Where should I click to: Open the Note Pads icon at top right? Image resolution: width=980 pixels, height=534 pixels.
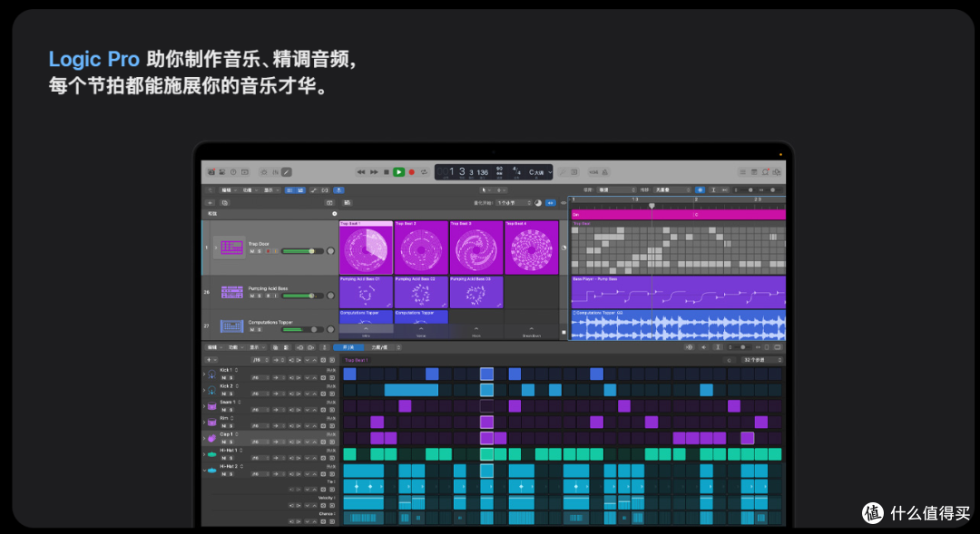tap(754, 172)
